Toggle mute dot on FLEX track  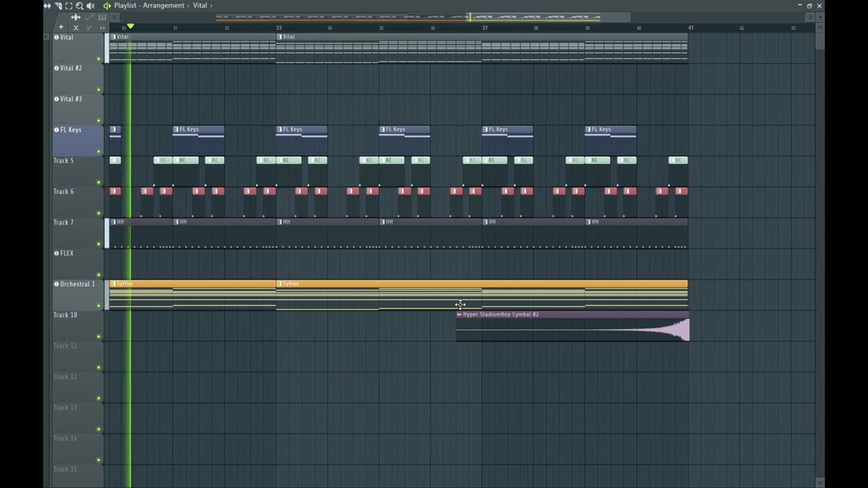(99, 274)
